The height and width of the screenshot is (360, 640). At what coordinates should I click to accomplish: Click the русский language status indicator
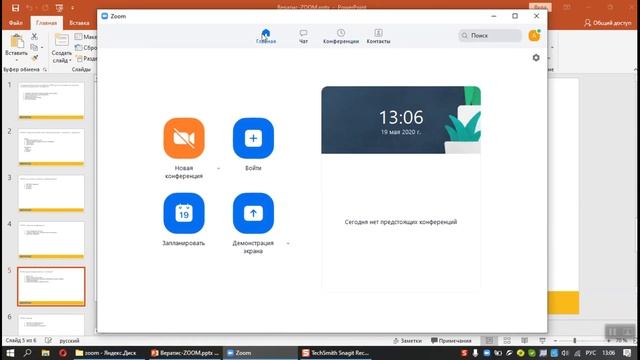(x=69, y=340)
